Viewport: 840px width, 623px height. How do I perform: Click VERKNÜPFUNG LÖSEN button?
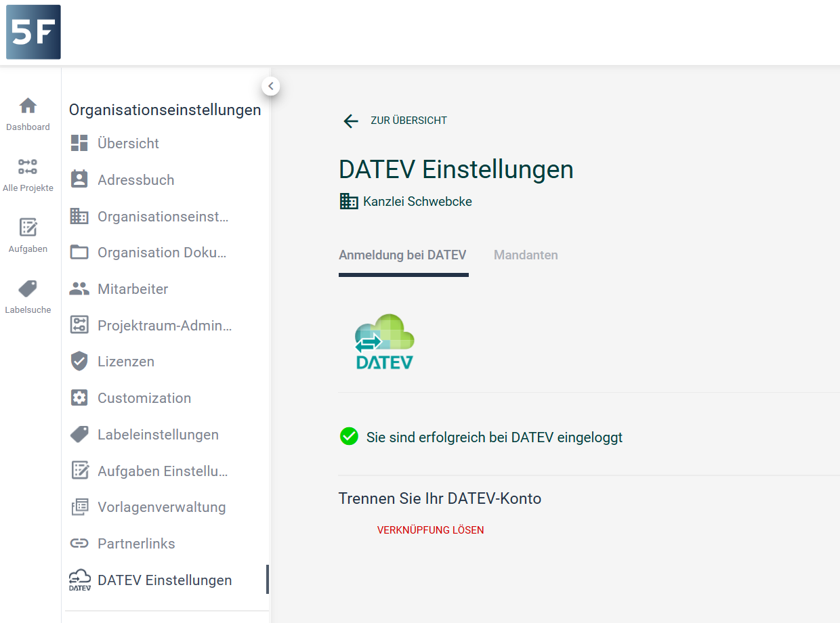click(x=431, y=530)
